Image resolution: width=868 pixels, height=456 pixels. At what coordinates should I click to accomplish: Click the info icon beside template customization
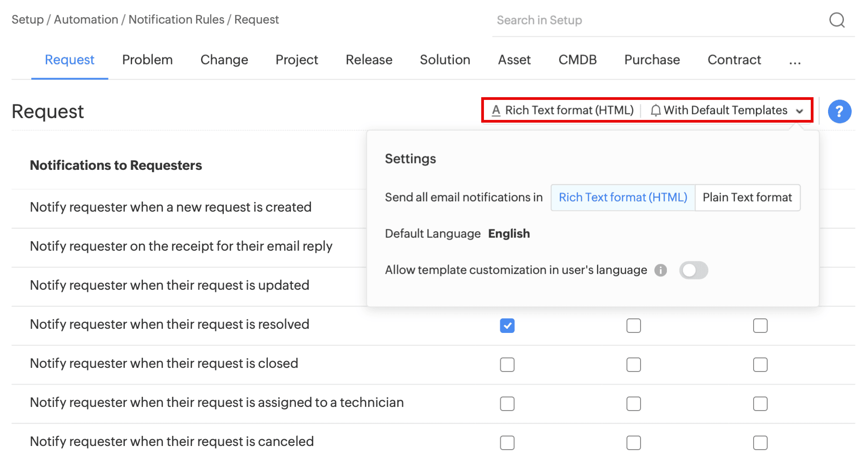[661, 270]
